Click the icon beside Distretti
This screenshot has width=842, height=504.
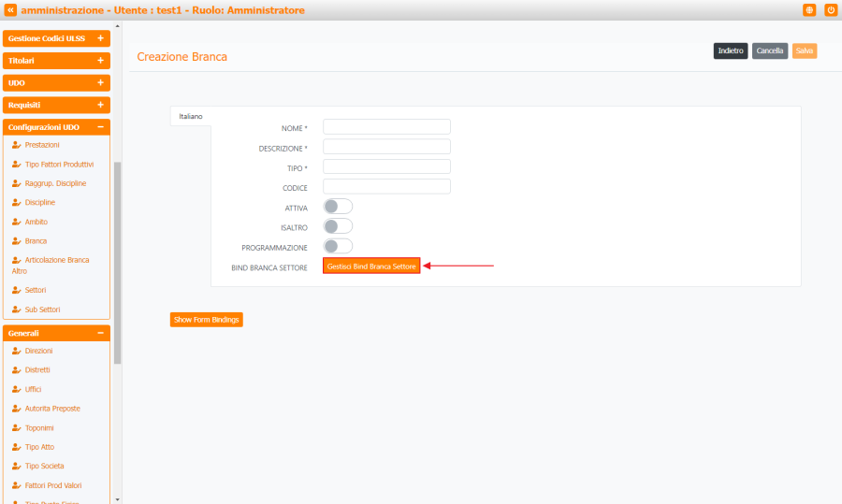(16, 370)
